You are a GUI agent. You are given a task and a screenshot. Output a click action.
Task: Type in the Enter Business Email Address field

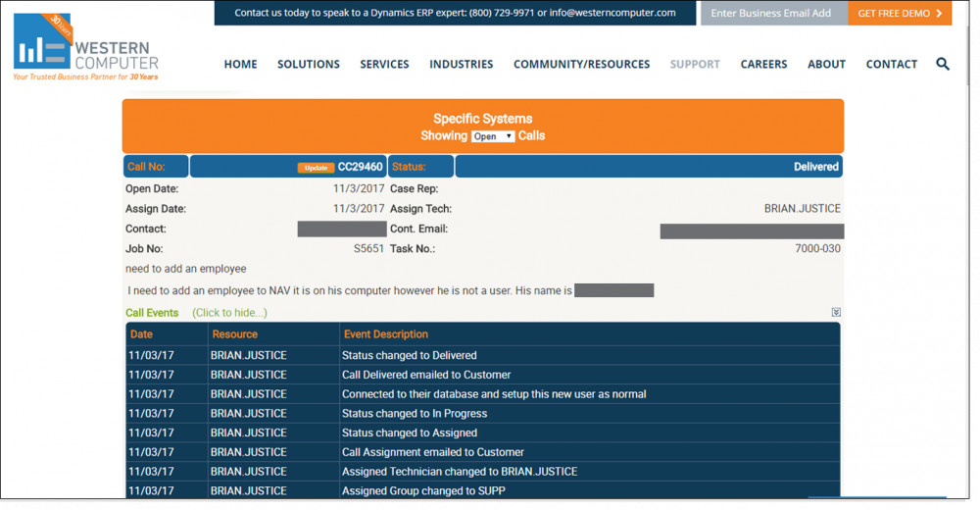pos(772,13)
